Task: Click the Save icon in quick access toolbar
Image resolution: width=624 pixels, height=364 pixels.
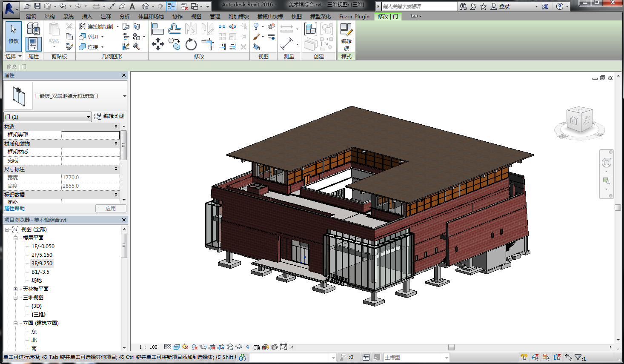Action: coord(37,6)
